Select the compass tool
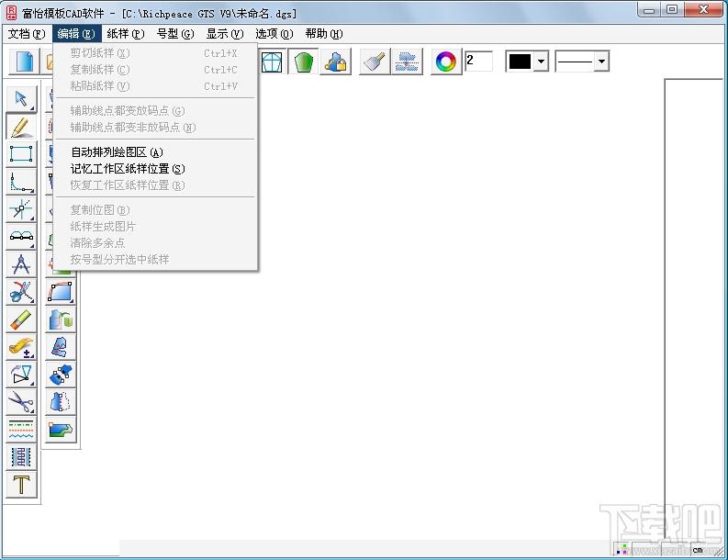The height and width of the screenshot is (560, 728). [x=21, y=263]
